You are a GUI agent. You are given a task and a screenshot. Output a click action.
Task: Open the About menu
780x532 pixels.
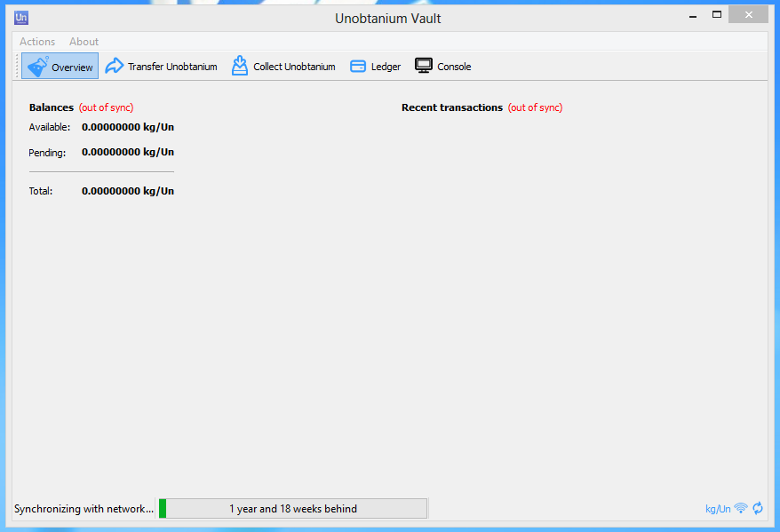[84, 42]
